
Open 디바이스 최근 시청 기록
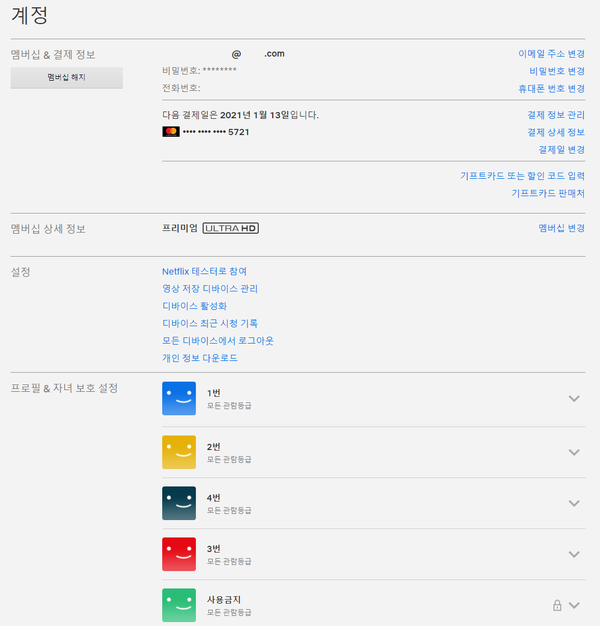click(x=210, y=323)
